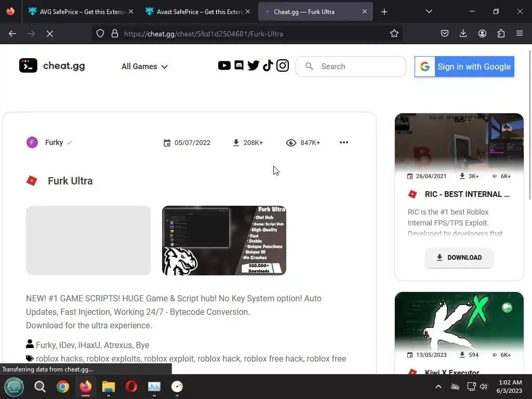Open Firefox extensions menu
The height and width of the screenshot is (399, 532).
(501, 34)
